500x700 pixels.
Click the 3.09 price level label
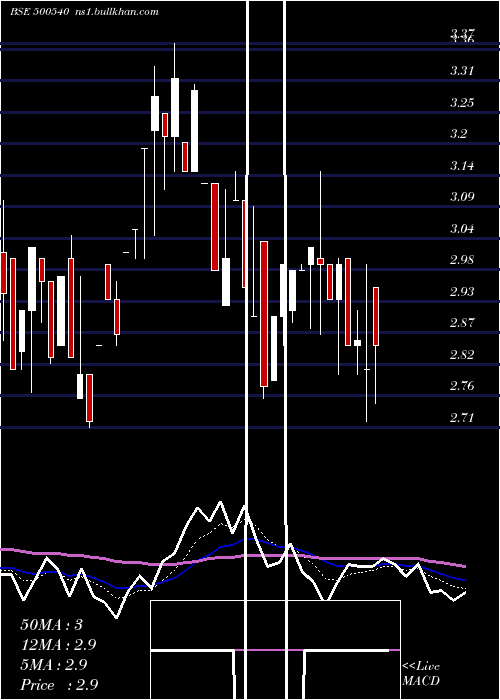click(x=462, y=196)
